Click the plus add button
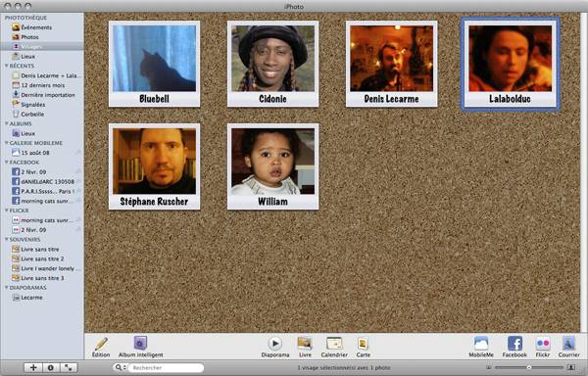Viewport: 588px width, 376px height. [x=33, y=368]
